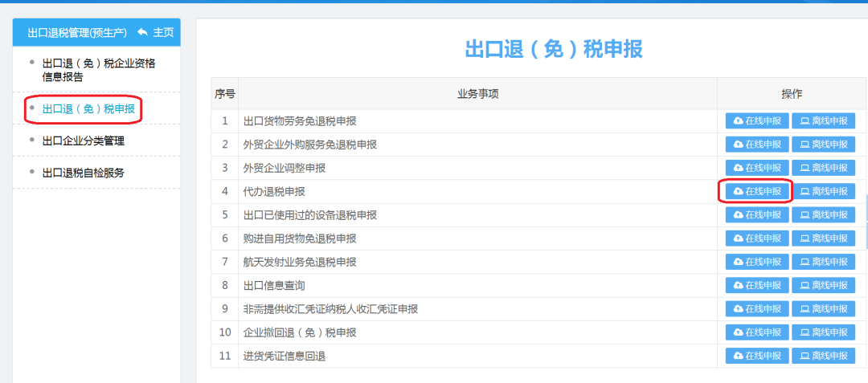
Task: Click the 出口已使用过的设备退税申报 row text
Action: click(x=310, y=214)
